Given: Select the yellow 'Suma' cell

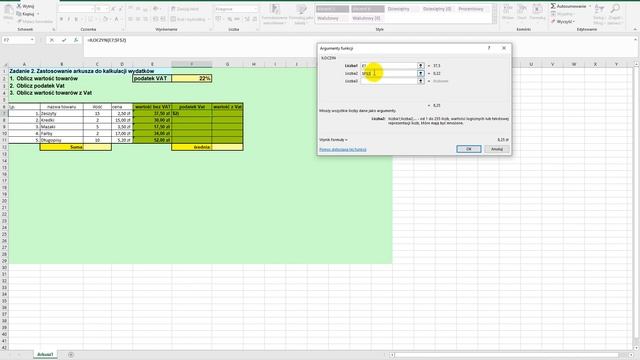Looking at the screenshot, I should click(62, 147).
